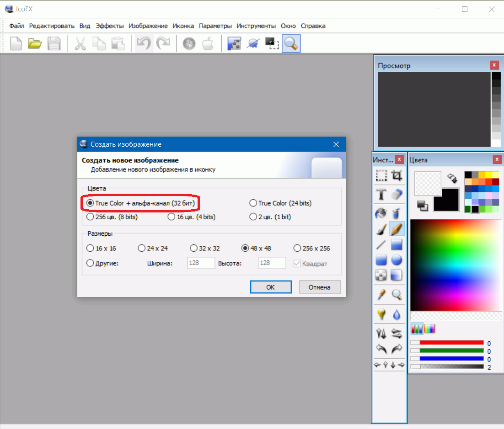Switch to spectrum color mode icon

tap(429, 329)
